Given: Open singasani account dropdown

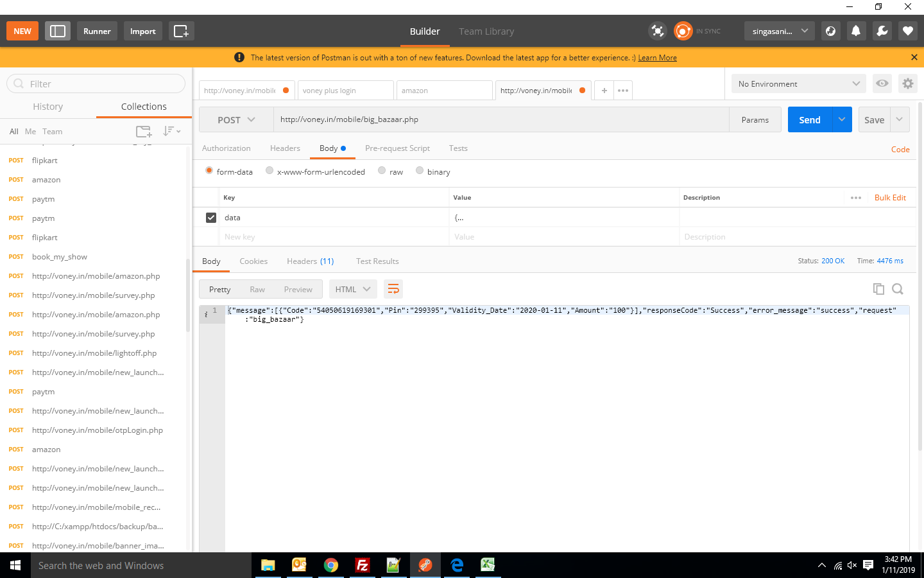Looking at the screenshot, I should (x=780, y=31).
